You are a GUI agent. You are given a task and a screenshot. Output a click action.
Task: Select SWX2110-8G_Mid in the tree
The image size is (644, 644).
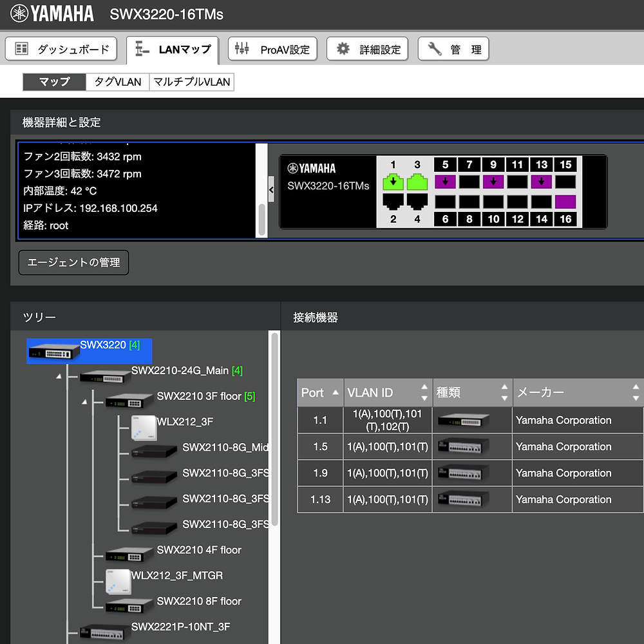point(225,448)
